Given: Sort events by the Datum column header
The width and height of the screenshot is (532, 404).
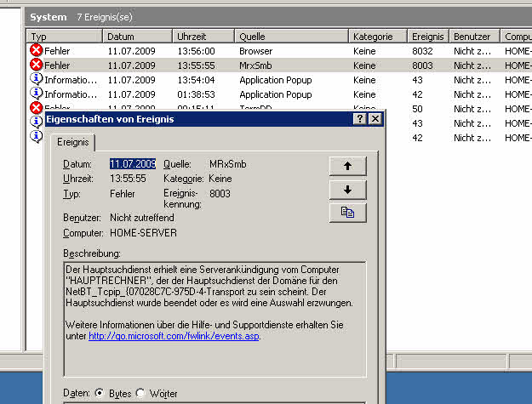Looking at the screenshot, I should [137, 37].
